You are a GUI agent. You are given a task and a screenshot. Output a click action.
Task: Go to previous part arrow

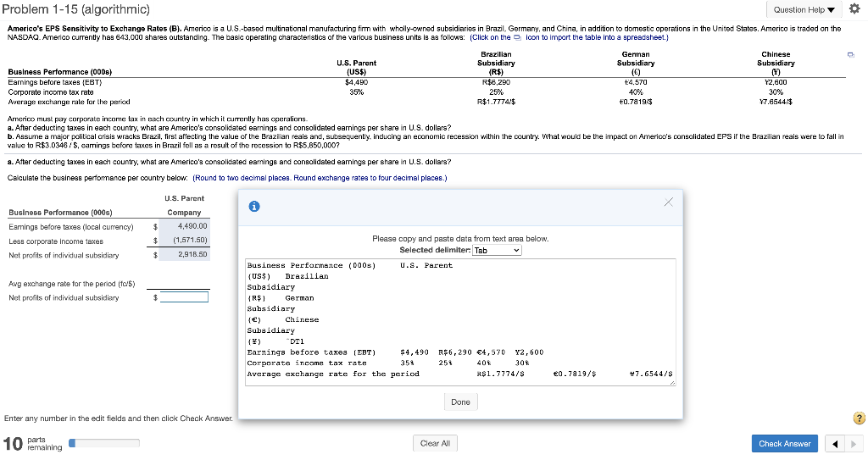(834, 443)
